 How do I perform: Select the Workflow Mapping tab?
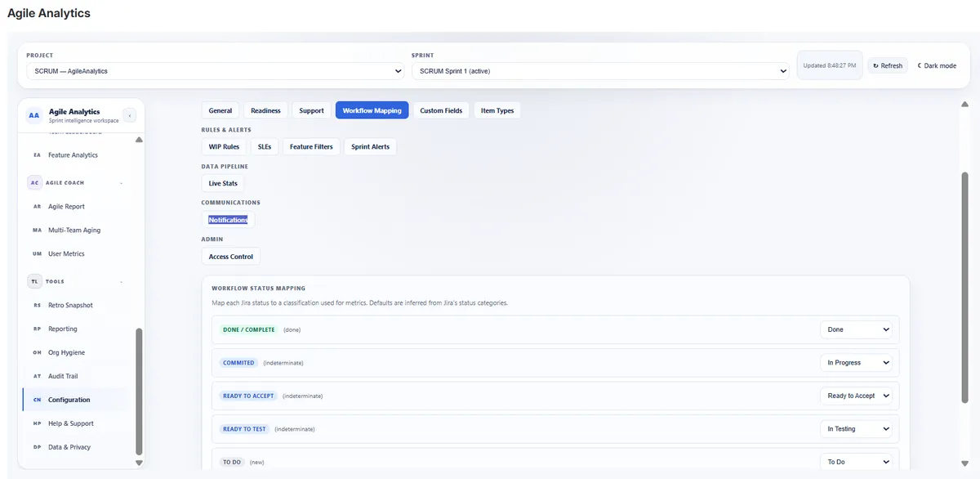(372, 110)
